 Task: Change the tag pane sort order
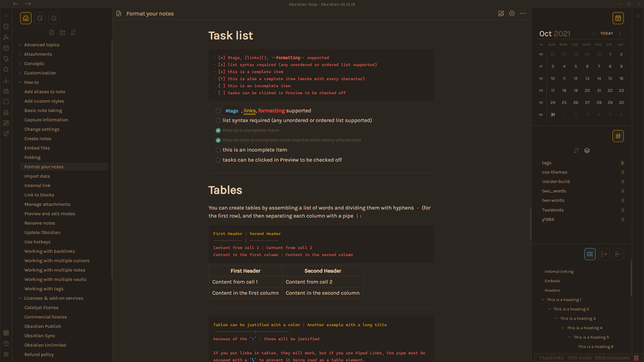click(x=576, y=151)
